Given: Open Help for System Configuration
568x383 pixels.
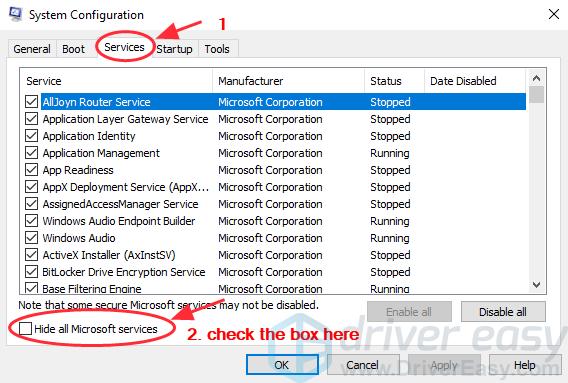Looking at the screenshot, I should pyautogui.click(x=525, y=365).
